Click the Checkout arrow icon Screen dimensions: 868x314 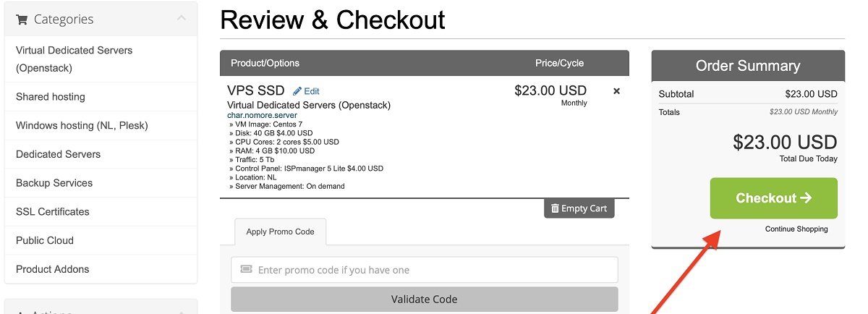807,198
